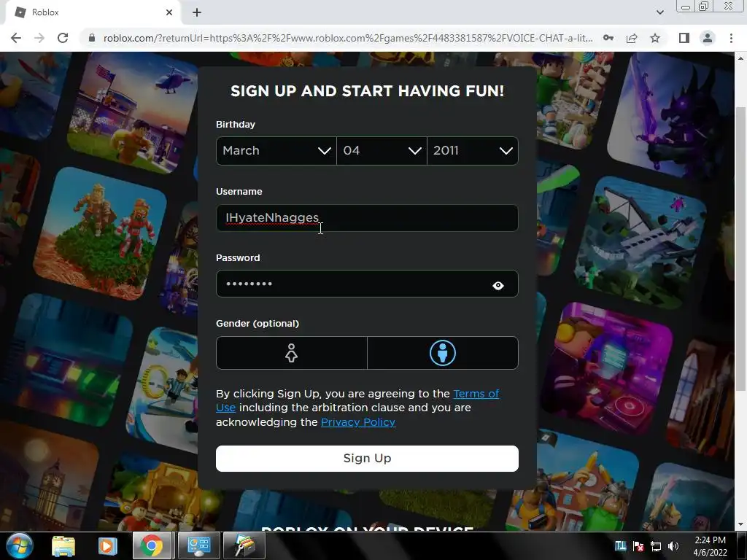Open the Birthday day dropdown showing 04

pyautogui.click(x=382, y=151)
